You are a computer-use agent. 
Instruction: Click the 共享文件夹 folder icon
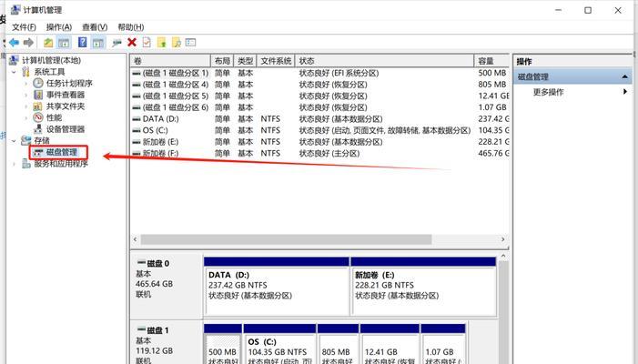[37, 106]
